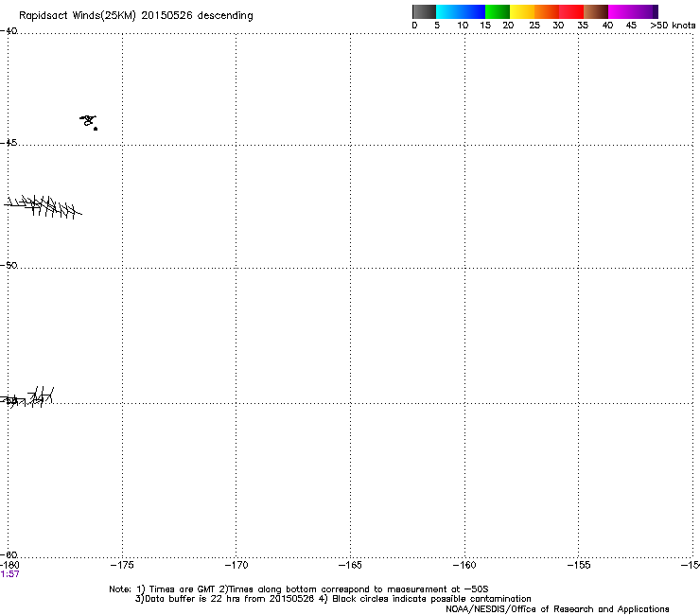Click the red 30-35 knots color band
700x615 pixels.
point(571,11)
